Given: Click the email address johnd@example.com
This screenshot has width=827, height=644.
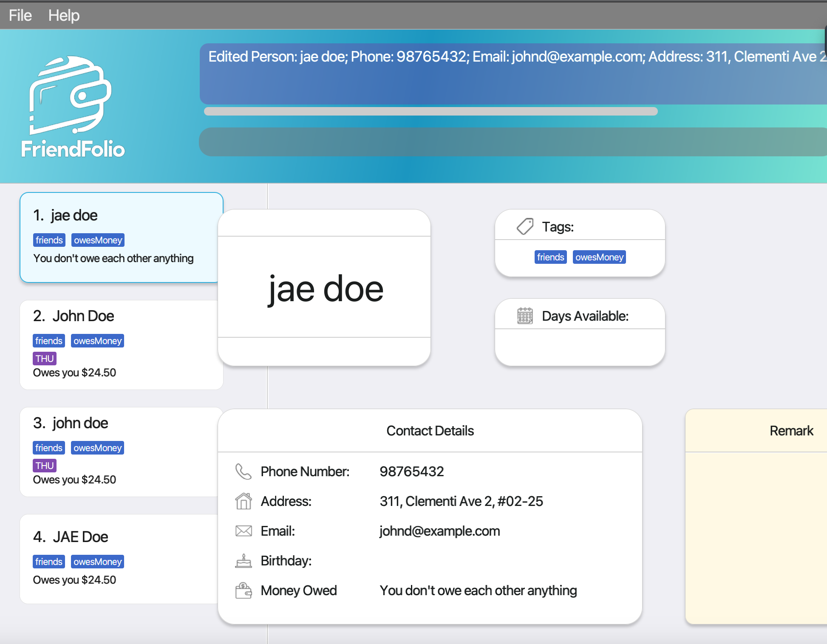Looking at the screenshot, I should (440, 531).
